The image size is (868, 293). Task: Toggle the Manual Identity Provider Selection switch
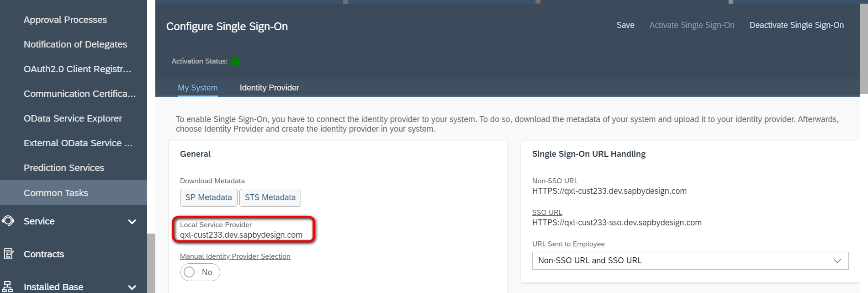(x=200, y=272)
